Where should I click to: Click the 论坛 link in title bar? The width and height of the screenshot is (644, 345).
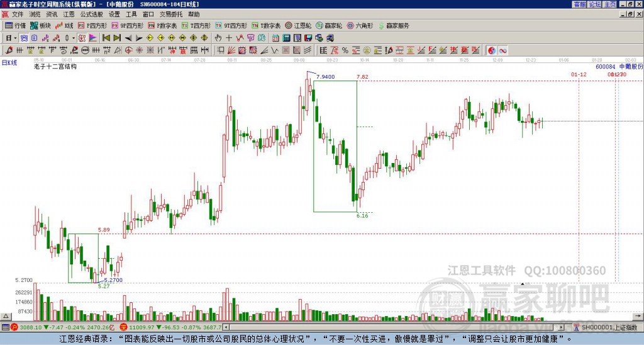(x=595, y=4)
